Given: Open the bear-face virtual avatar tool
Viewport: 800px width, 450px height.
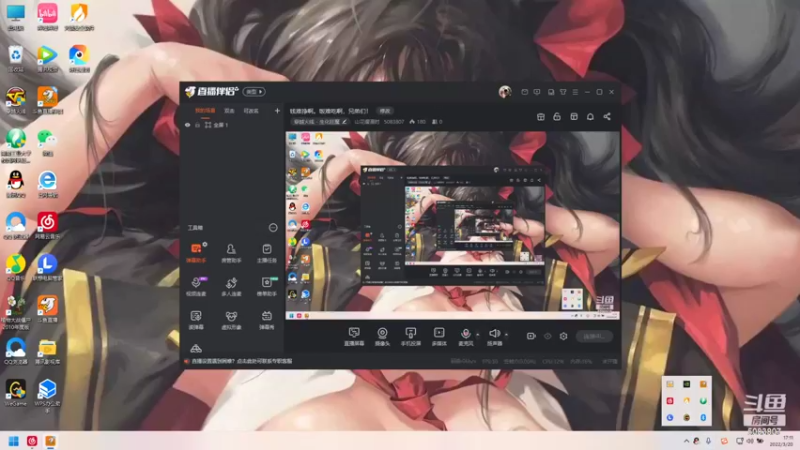Looking at the screenshot, I should coord(231,320).
